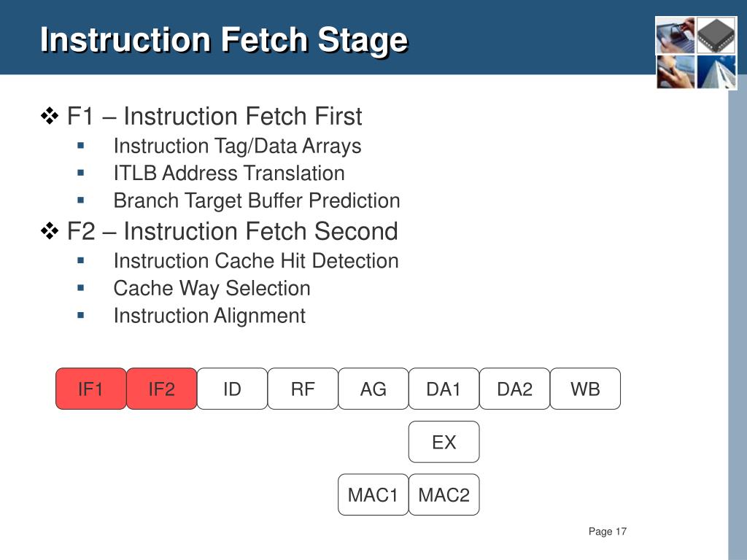Image resolution: width=747 pixels, height=560 pixels.
Task: Click the AG stage box
Action: tap(373, 389)
